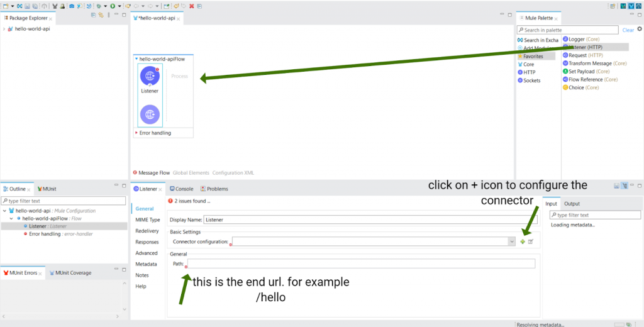
Task: Select Error handling : error-handler in Outline
Action: pos(58,234)
